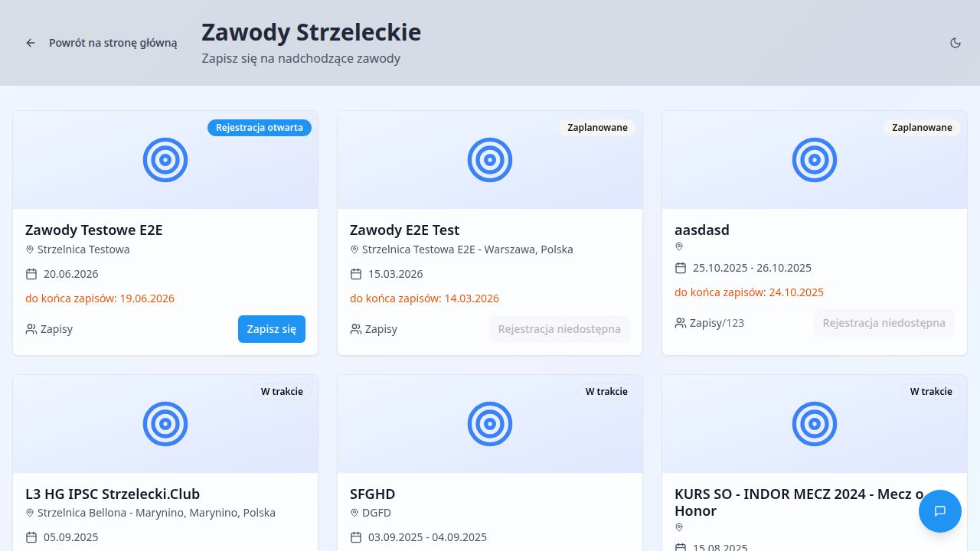Click the target icon on Zawody E2E Test card
This screenshot has width=980, height=551.
pos(490,160)
